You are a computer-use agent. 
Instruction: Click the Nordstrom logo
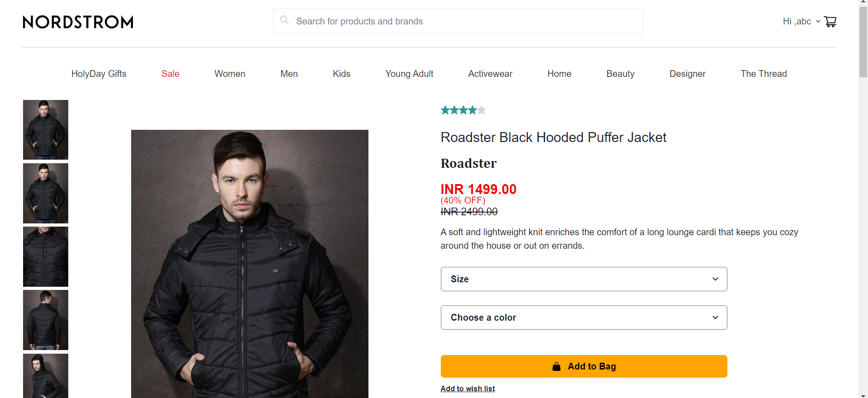click(78, 22)
